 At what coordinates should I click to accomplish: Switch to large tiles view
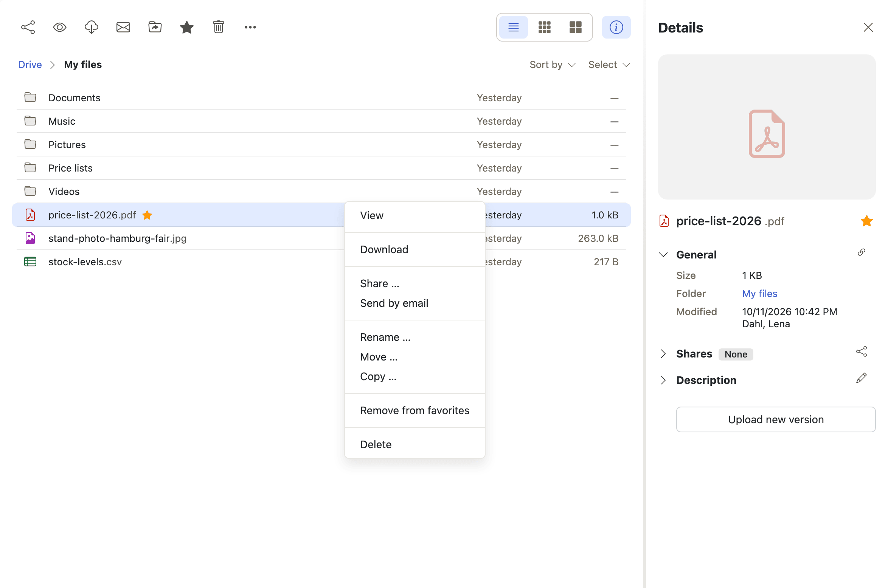[576, 27]
